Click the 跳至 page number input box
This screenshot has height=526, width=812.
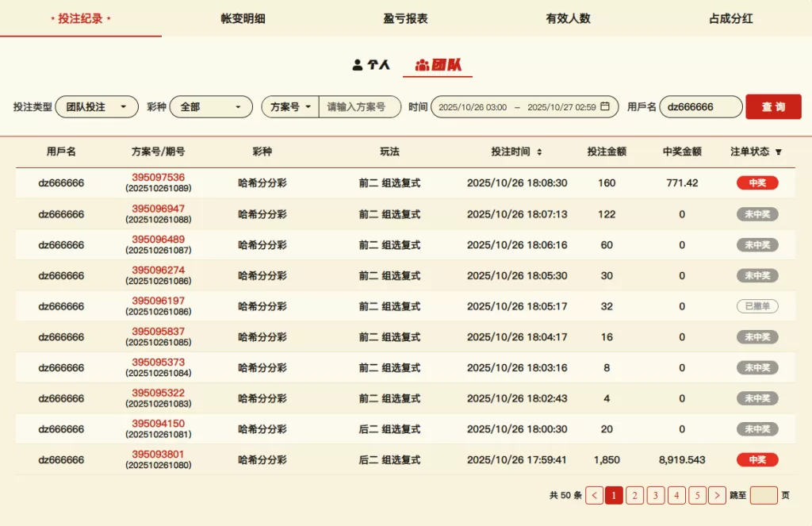[764, 495]
